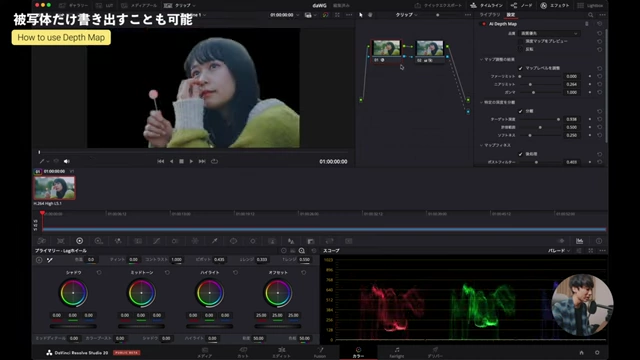Show the Scopes panel icon
Screen dimensions: 640x360
point(580,241)
